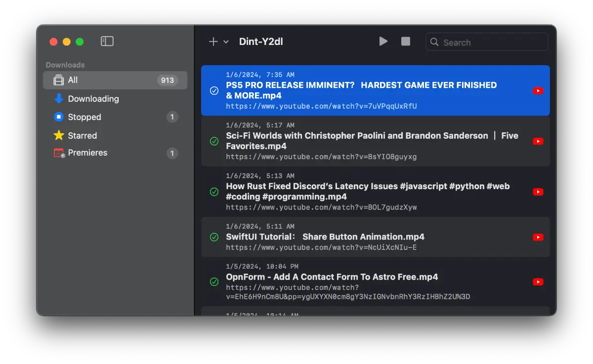The height and width of the screenshot is (364, 593).
Task: Click YouTube icon on PS5 PRO item
Action: [x=538, y=91]
